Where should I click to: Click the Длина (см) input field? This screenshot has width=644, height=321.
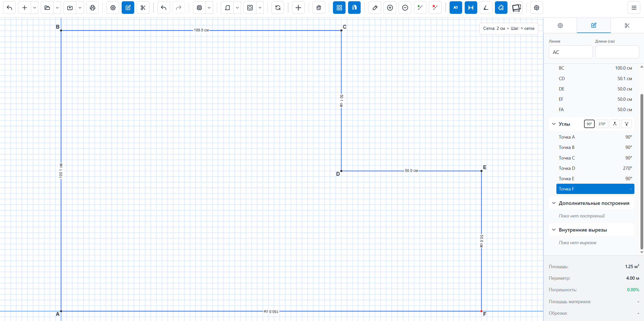617,52
